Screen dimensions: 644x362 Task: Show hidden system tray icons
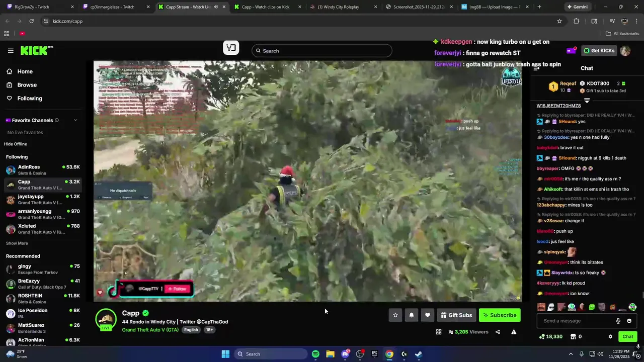pos(571,354)
